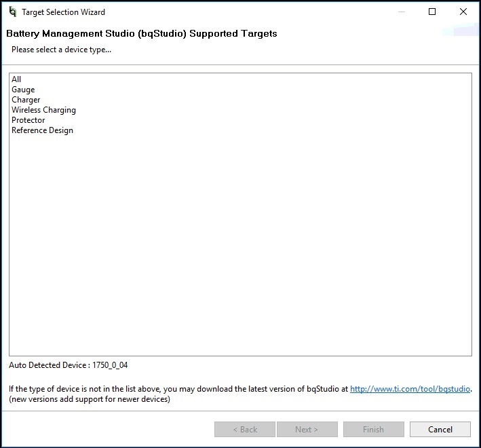Click the Cancel button

440,429
